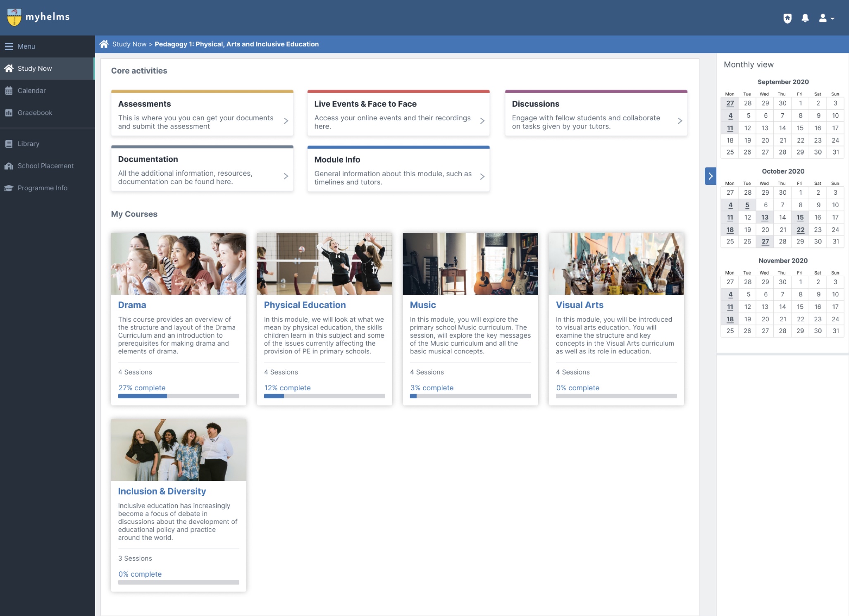Open the Inclusion & Diversity course
The width and height of the screenshot is (849, 616).
click(162, 491)
